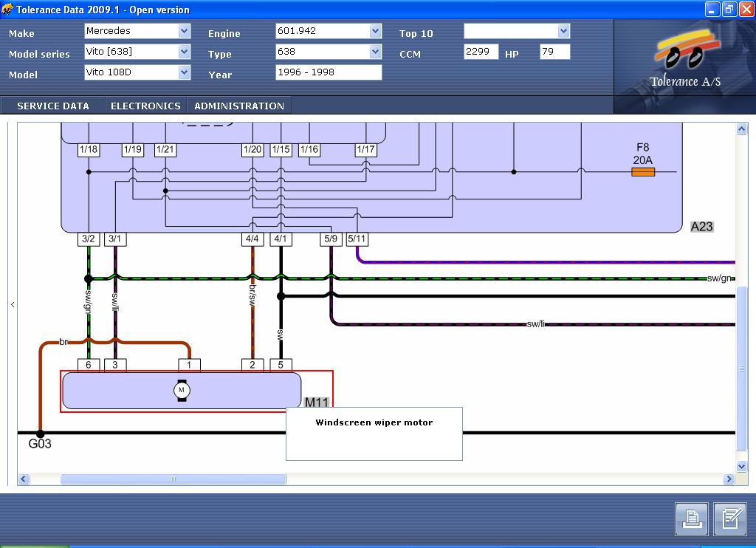Open the Make dropdown showing Mercedes
Viewport: 756px width, 548px height.
(x=137, y=31)
